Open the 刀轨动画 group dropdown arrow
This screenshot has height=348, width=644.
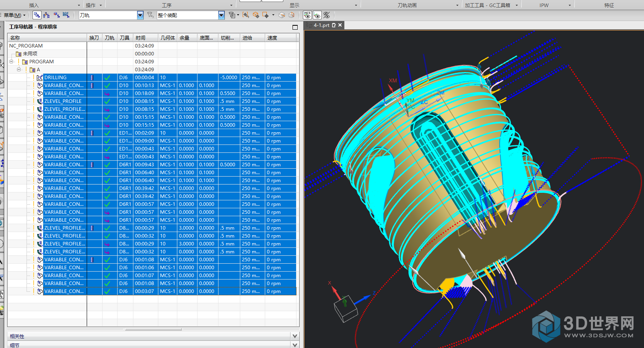457,5
